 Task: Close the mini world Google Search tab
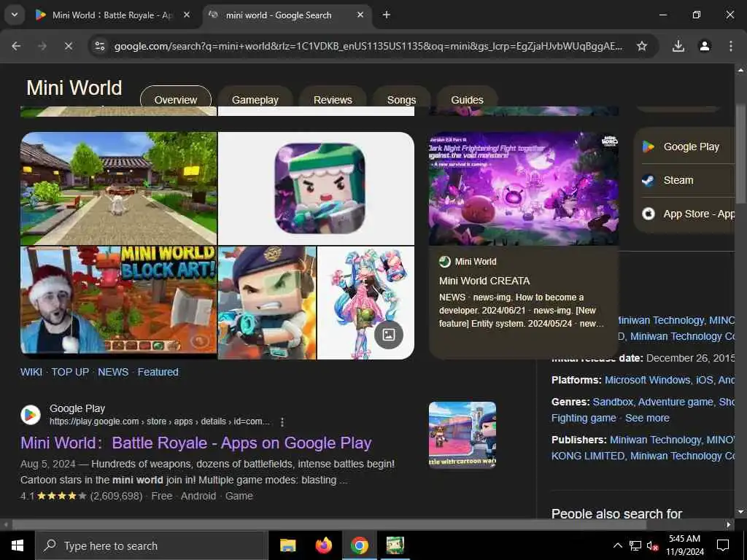tap(360, 15)
